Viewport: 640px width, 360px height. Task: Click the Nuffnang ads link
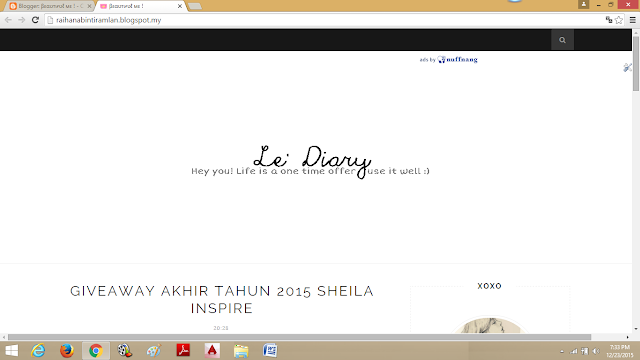click(449, 60)
